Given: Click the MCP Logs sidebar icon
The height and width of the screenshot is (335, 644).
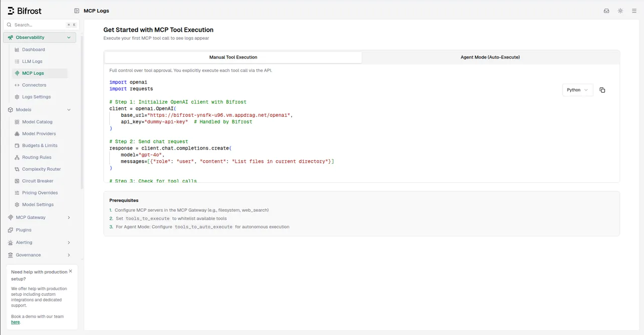Looking at the screenshot, I should click(17, 74).
